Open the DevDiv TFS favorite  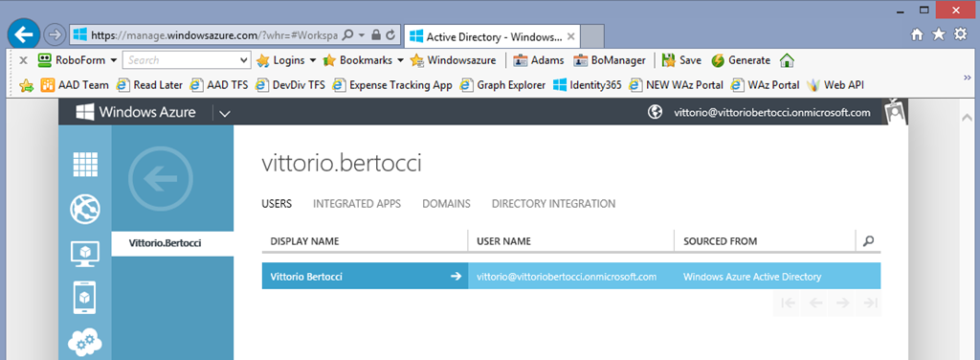pos(291,85)
